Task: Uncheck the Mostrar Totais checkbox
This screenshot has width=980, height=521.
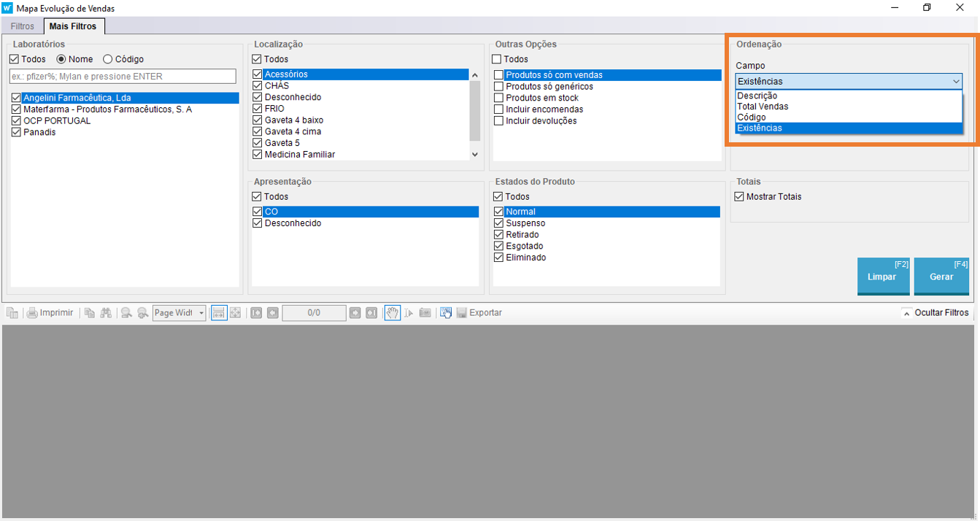Action: pos(739,197)
